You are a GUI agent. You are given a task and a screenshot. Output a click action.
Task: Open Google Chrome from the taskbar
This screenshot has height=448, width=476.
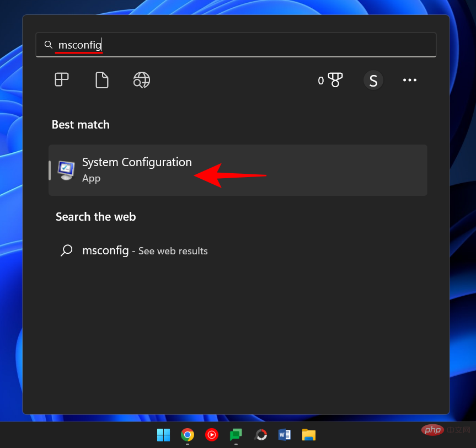pyautogui.click(x=188, y=435)
